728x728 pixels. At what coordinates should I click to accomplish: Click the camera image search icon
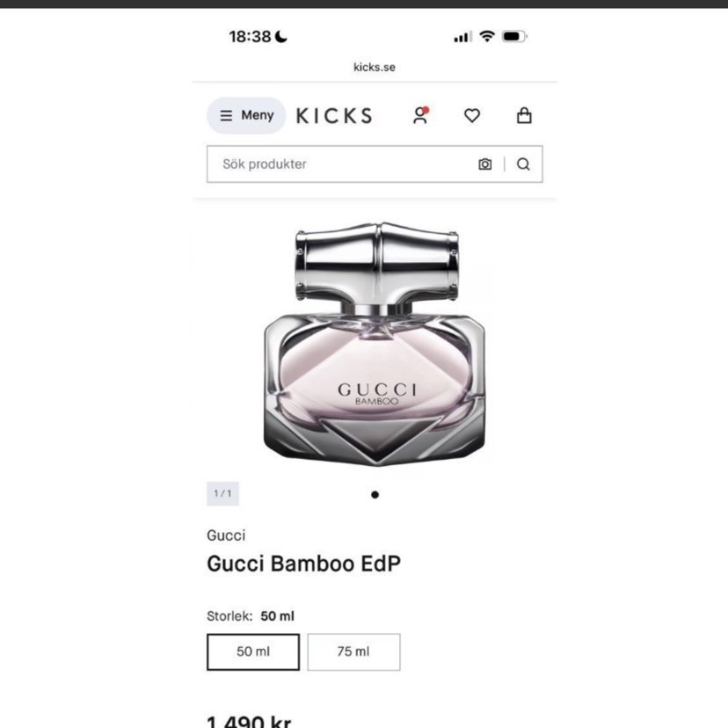[484, 164]
